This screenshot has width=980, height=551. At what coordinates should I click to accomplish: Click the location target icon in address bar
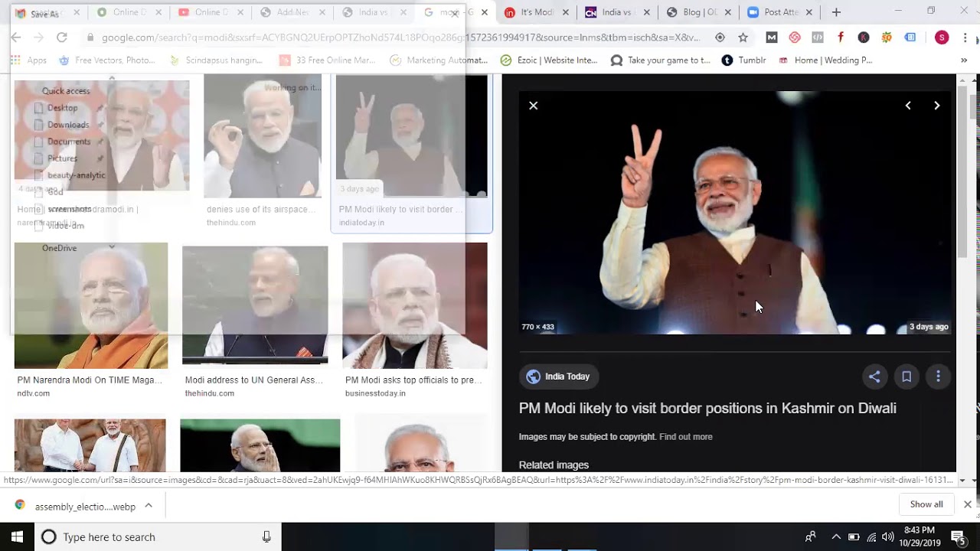pos(720,37)
